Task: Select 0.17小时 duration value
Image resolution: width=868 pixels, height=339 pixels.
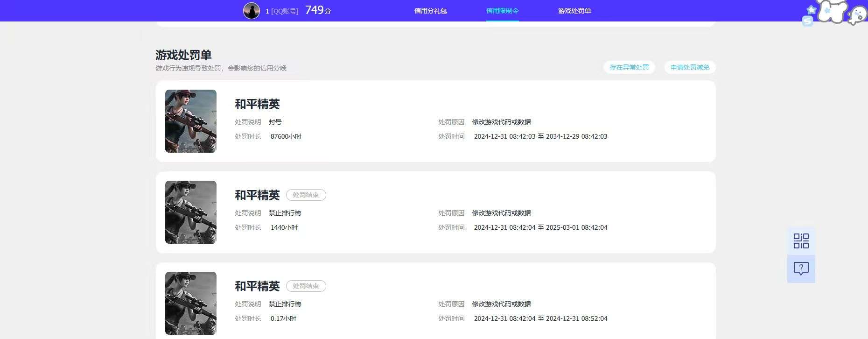Action: pos(283,318)
